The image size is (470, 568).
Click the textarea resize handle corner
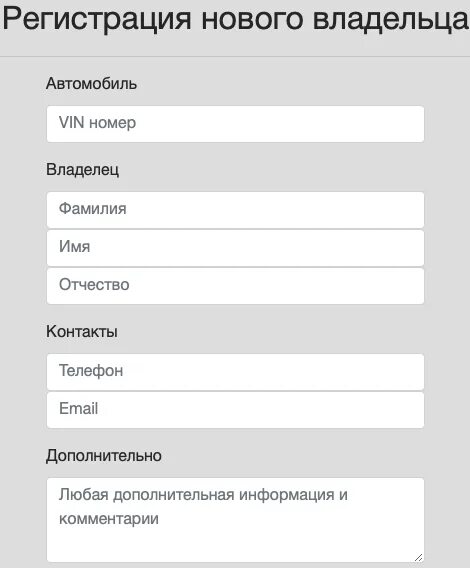[x=419, y=557]
